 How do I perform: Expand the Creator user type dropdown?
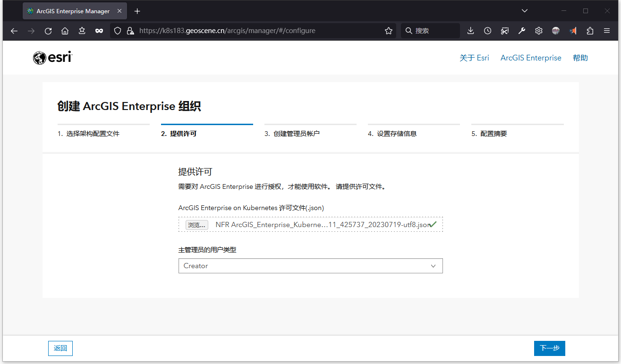[x=310, y=266]
